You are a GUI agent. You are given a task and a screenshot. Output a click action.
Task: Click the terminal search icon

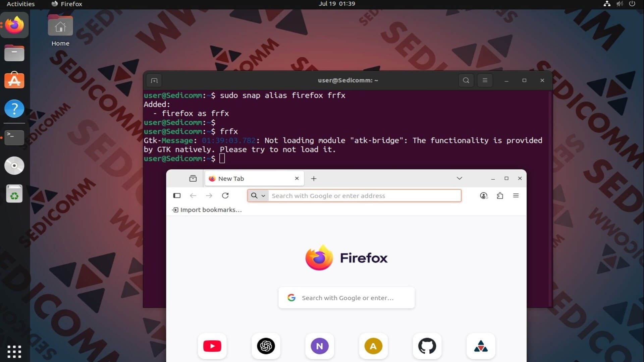point(466,80)
